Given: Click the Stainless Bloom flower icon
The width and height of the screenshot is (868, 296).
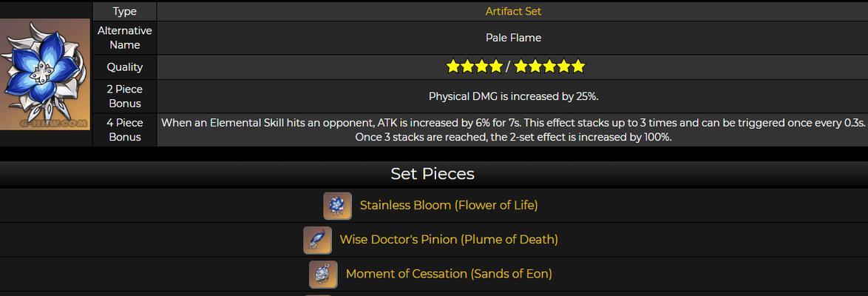Looking at the screenshot, I should [338, 206].
